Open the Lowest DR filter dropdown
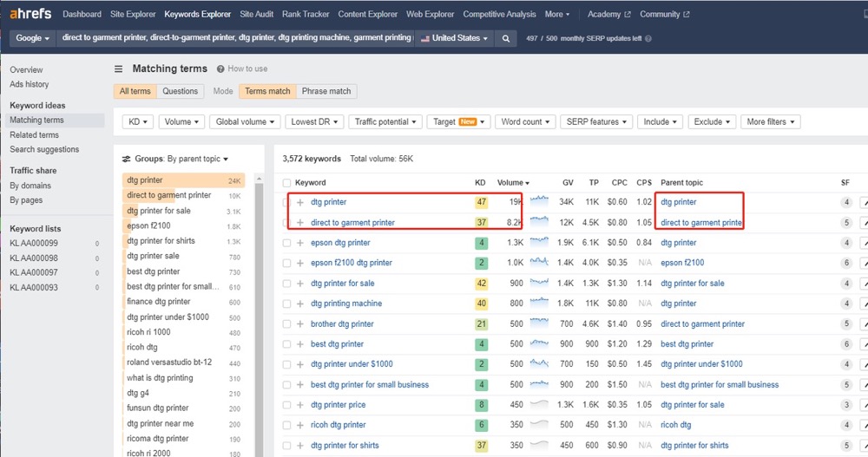Image resolution: width=868 pixels, height=457 pixels. point(314,121)
